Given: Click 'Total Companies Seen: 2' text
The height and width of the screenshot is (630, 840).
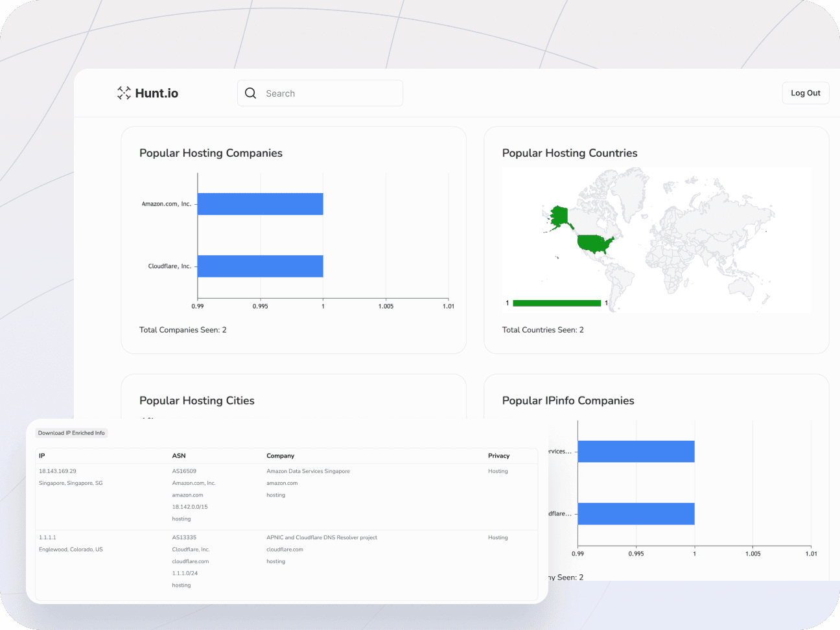Looking at the screenshot, I should pos(183,330).
